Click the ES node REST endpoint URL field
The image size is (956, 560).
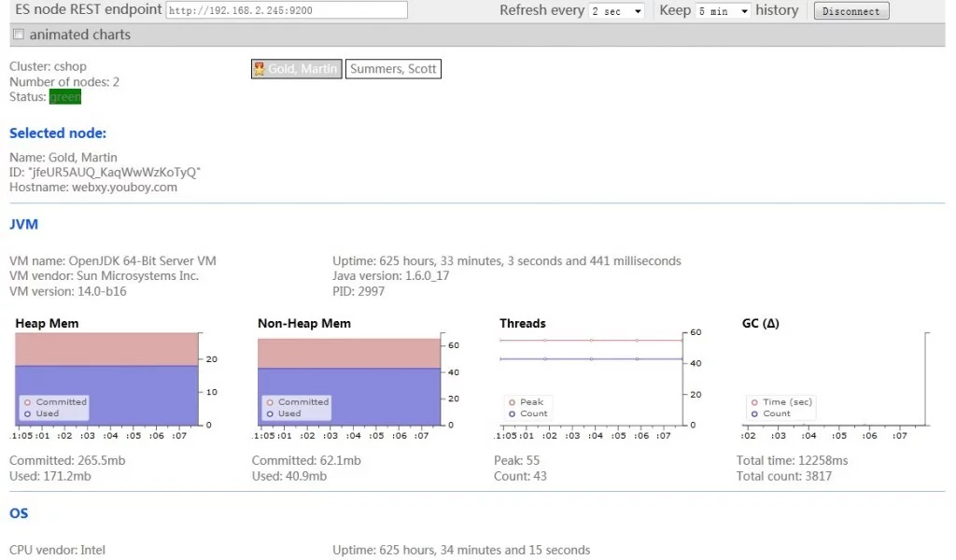[x=287, y=10]
